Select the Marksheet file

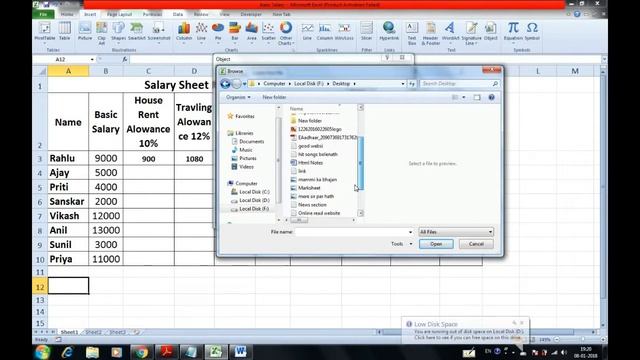[305, 188]
